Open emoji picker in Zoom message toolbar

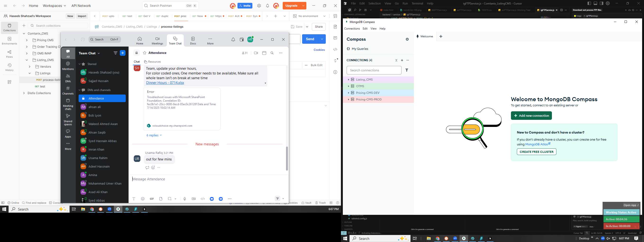coord(143,199)
